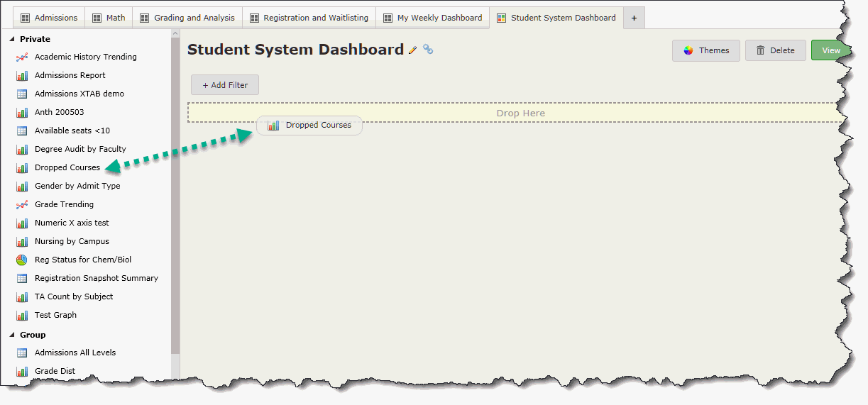868x405 pixels.
Task: Select Nursing by Campus report
Action: (72, 241)
